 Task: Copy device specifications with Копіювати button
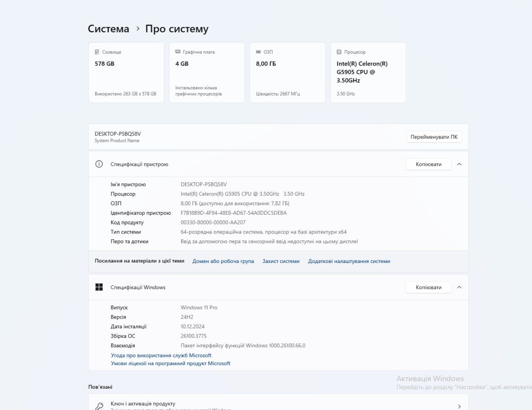(429, 164)
